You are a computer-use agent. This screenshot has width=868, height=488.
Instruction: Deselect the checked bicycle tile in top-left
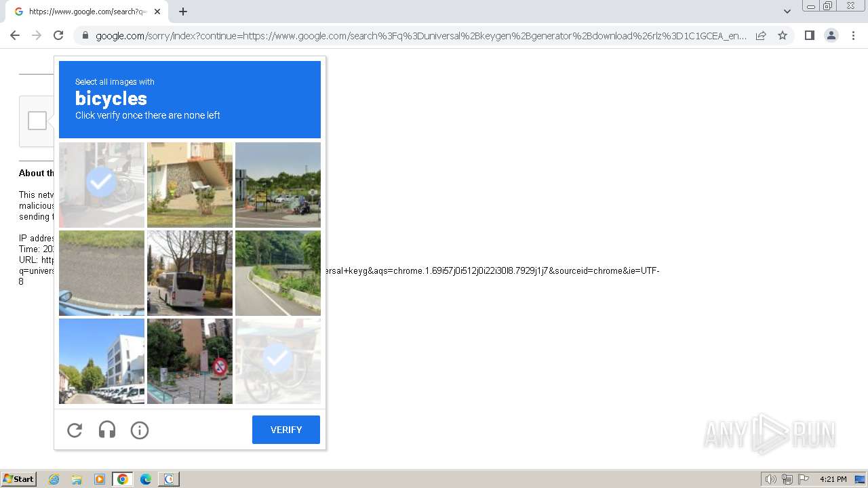[102, 184]
